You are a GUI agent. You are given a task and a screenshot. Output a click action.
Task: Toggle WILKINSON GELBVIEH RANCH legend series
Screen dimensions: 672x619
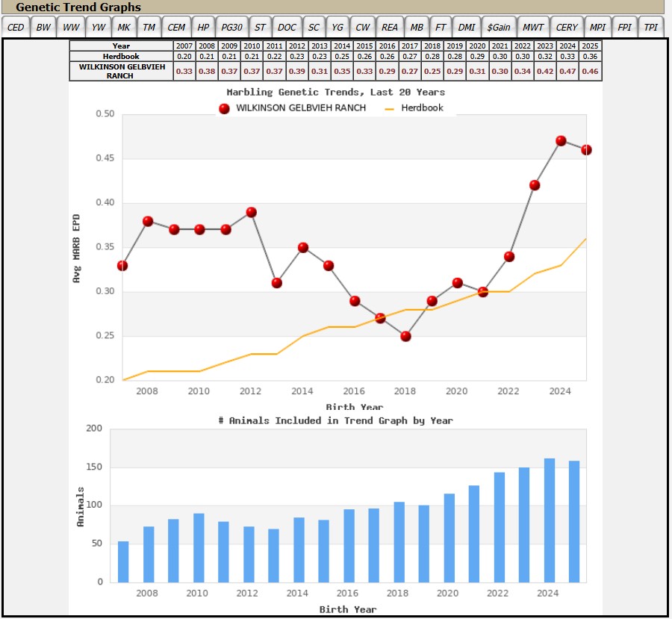pyautogui.click(x=292, y=108)
